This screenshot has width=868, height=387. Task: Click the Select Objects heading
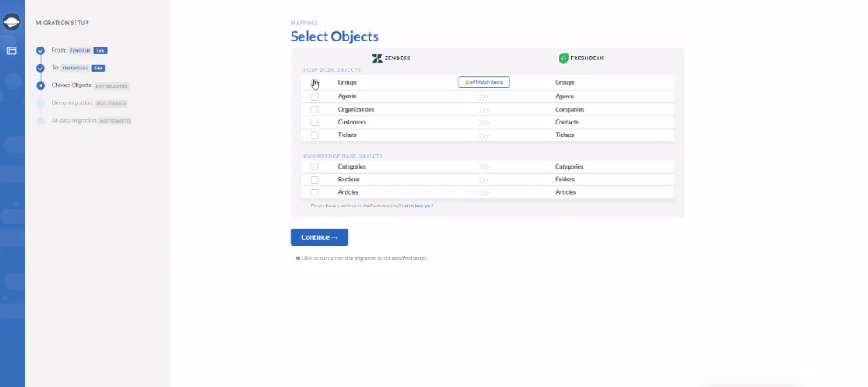click(x=334, y=36)
